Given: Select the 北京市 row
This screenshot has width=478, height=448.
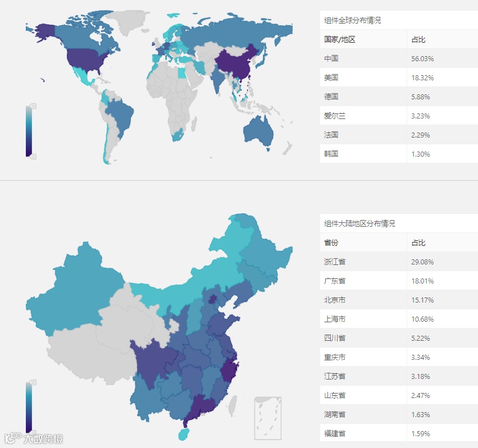Looking at the screenshot, I should click(399, 300).
